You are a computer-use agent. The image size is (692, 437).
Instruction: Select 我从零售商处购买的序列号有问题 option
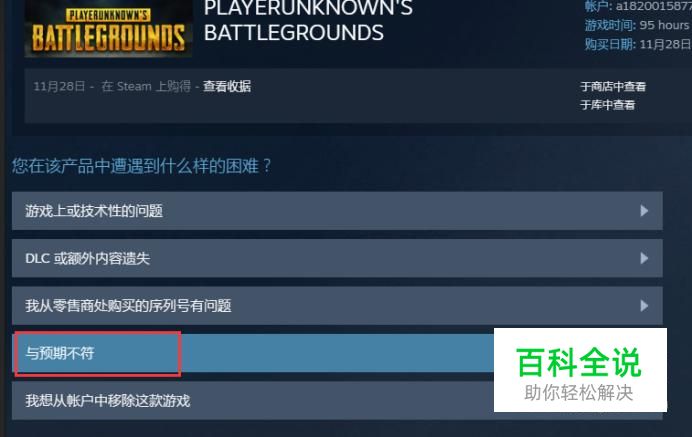click(337, 305)
